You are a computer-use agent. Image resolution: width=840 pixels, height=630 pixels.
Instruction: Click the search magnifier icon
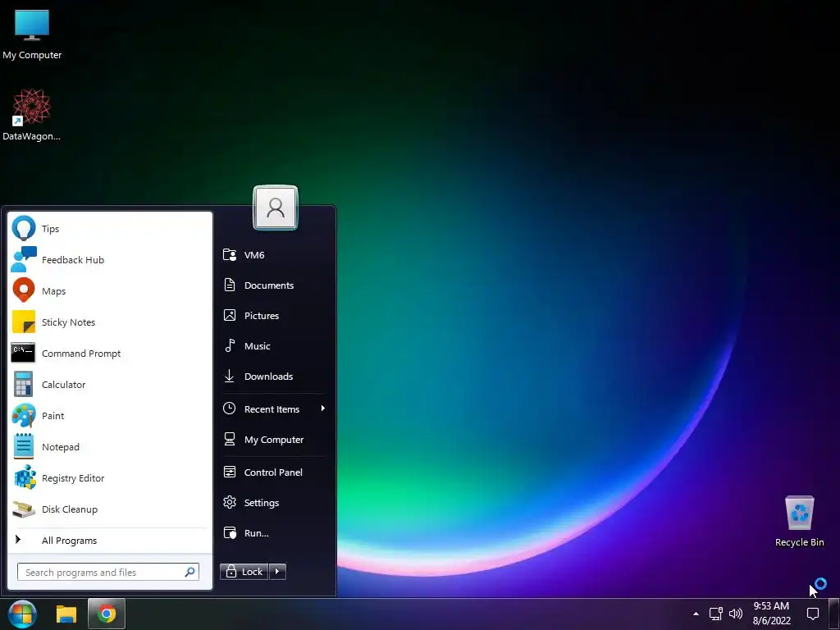click(189, 572)
